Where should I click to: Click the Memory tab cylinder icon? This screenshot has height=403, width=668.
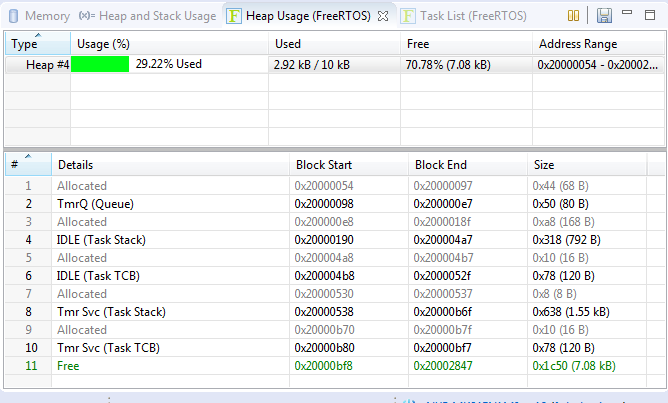tap(14, 16)
